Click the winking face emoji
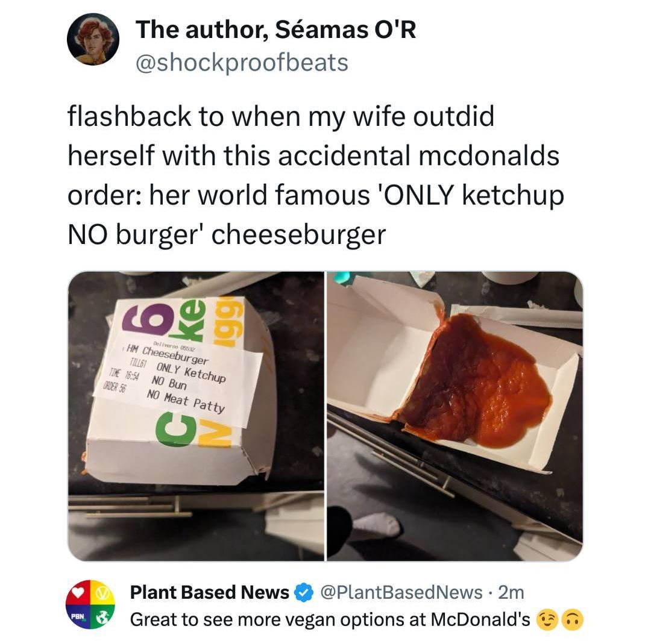The width and height of the screenshot is (651, 644). coord(547,619)
